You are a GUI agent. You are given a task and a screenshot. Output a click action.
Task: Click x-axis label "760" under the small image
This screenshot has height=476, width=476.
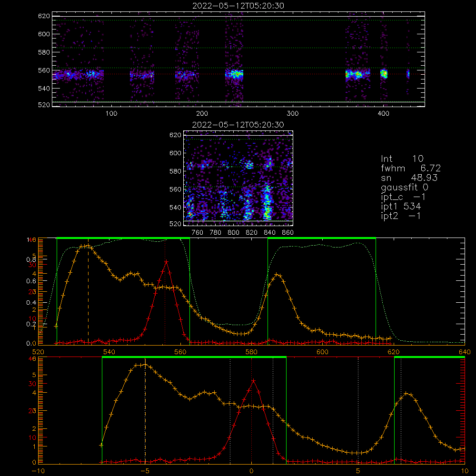pyautogui.click(x=198, y=233)
